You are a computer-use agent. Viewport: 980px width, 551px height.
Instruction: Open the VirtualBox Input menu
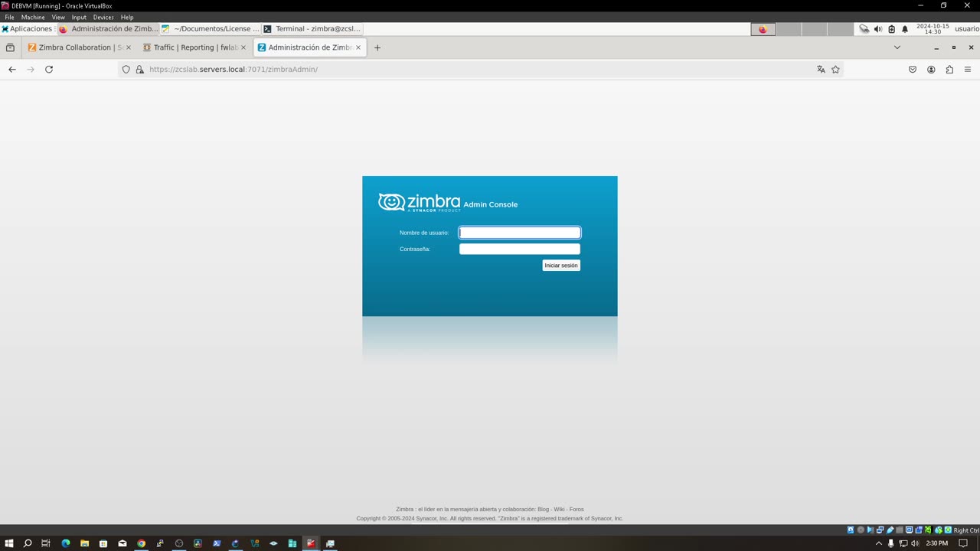click(79, 17)
